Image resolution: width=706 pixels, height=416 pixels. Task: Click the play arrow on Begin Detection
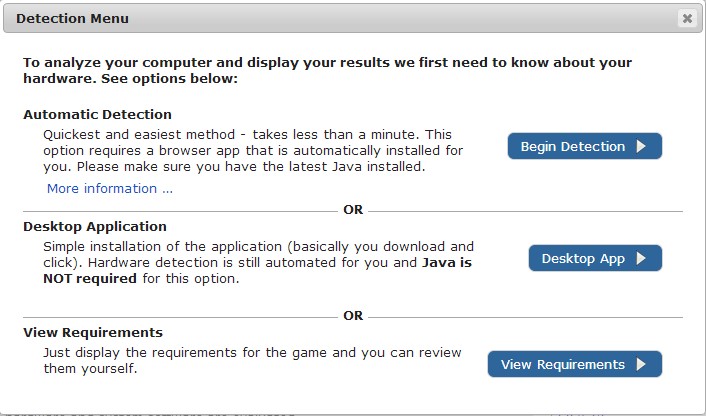(642, 147)
